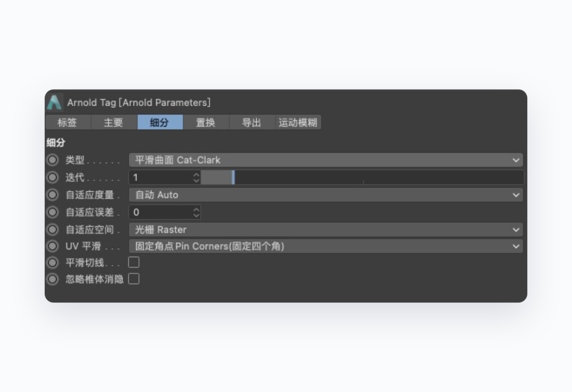
Task: Click the keyframe circle beside 自适应度量
Action: coord(52,195)
